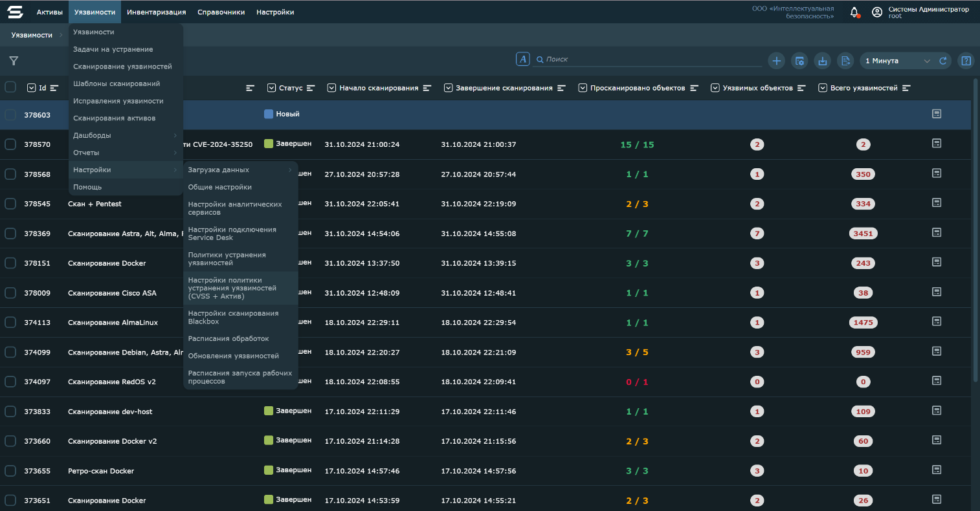
Task: Click the details icon for row 378570
Action: (x=936, y=144)
